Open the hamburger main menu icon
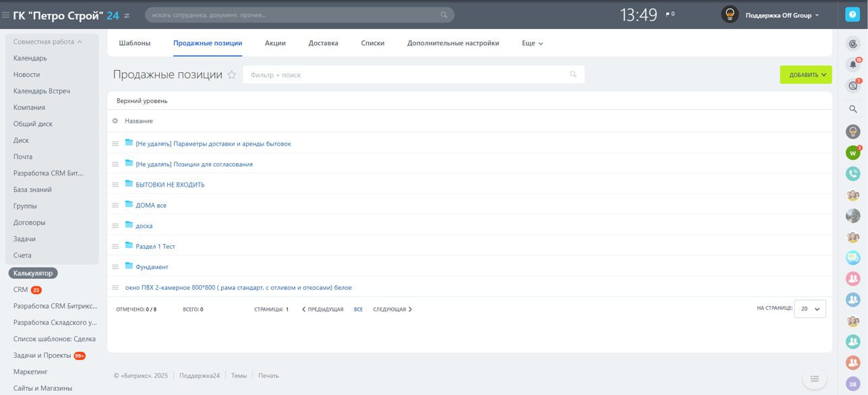This screenshot has width=868, height=395. [6, 15]
